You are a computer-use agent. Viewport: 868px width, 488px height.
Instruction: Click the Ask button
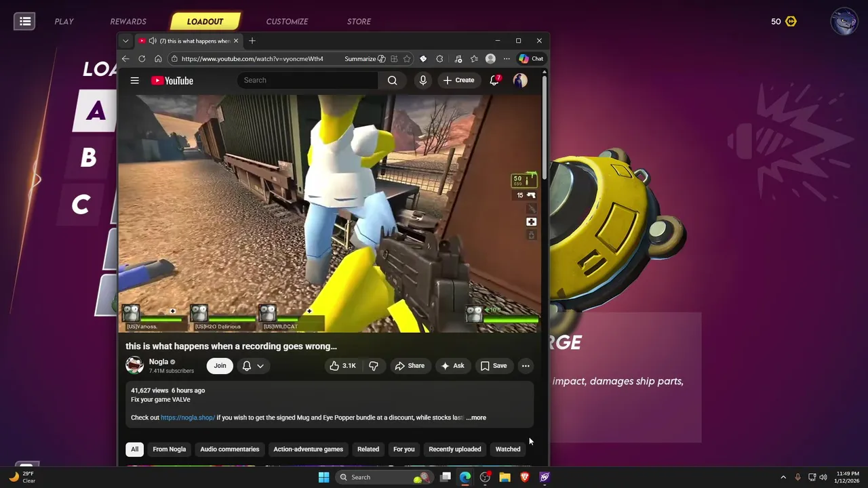click(452, 366)
